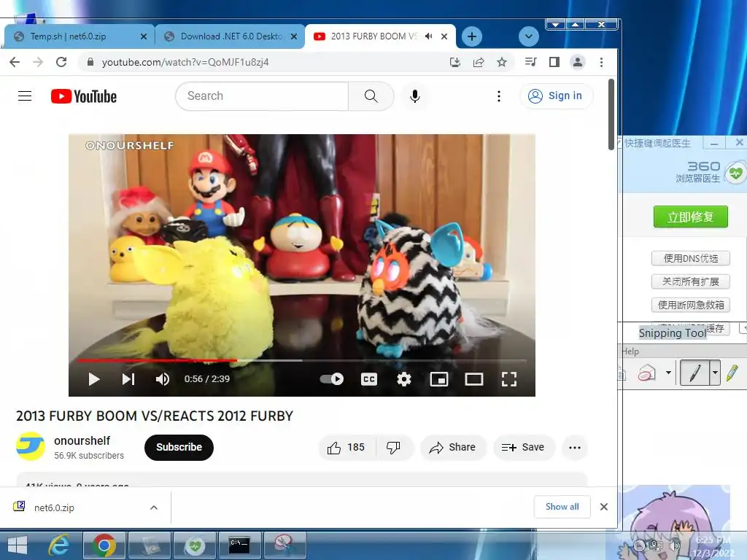This screenshot has width=747, height=560.
Task: Open YouTube settings three-dot menu
Action: (x=499, y=96)
